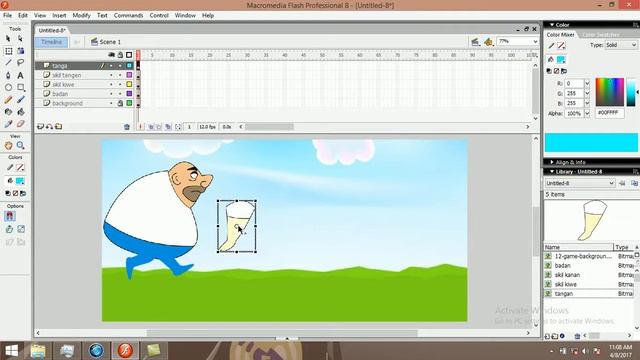Open the Commands menu
Viewport: 640px width, 360px height.
tap(128, 15)
